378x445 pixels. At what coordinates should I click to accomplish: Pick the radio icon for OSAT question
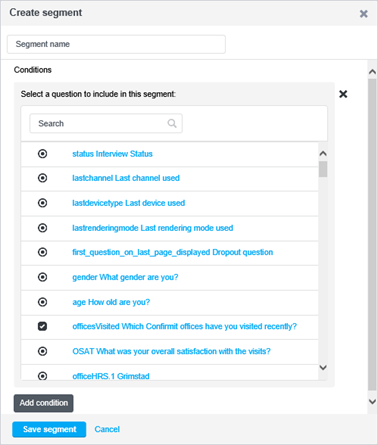[42, 351]
